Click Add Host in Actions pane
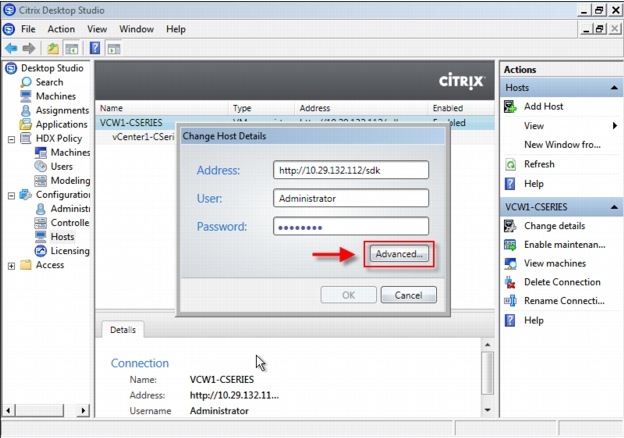The height and width of the screenshot is (438, 624). point(543,107)
